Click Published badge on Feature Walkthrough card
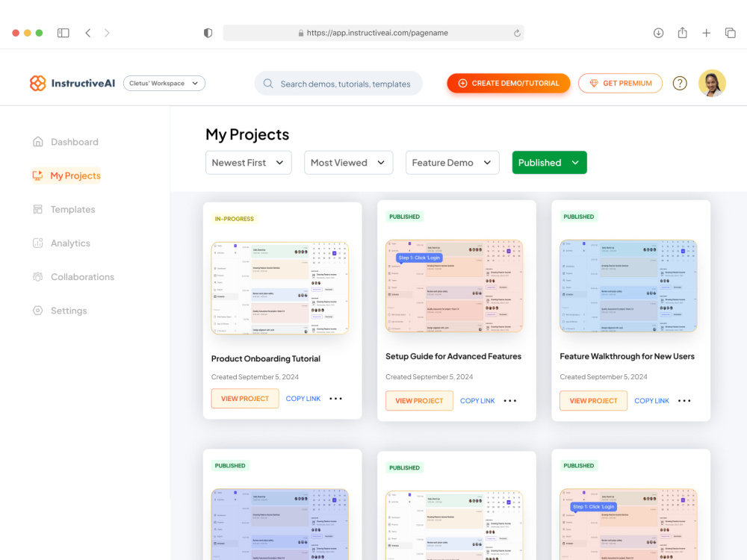Viewport: 747px width, 560px height. click(579, 217)
